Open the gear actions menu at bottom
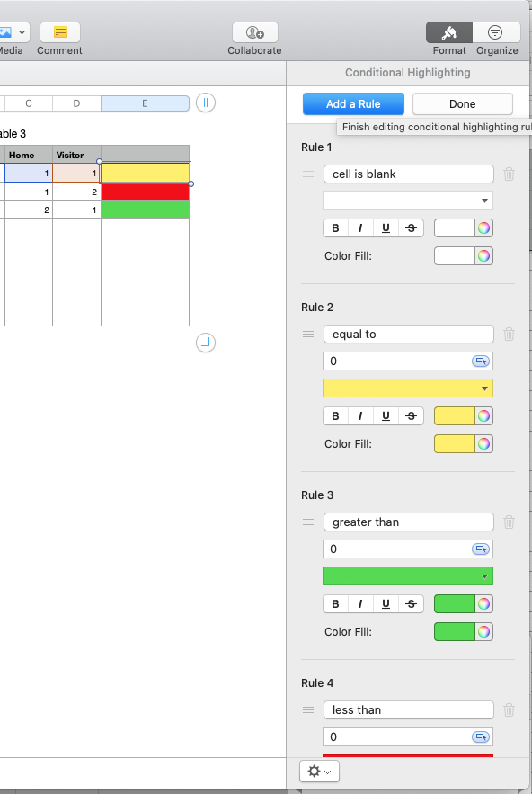Image resolution: width=532 pixels, height=794 pixels. (319, 771)
